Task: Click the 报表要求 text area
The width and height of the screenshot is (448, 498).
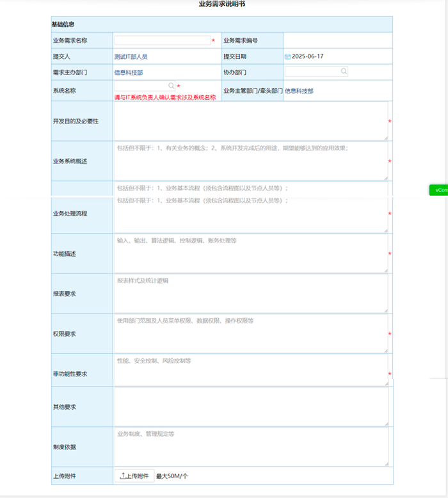Action: pyautogui.click(x=251, y=293)
